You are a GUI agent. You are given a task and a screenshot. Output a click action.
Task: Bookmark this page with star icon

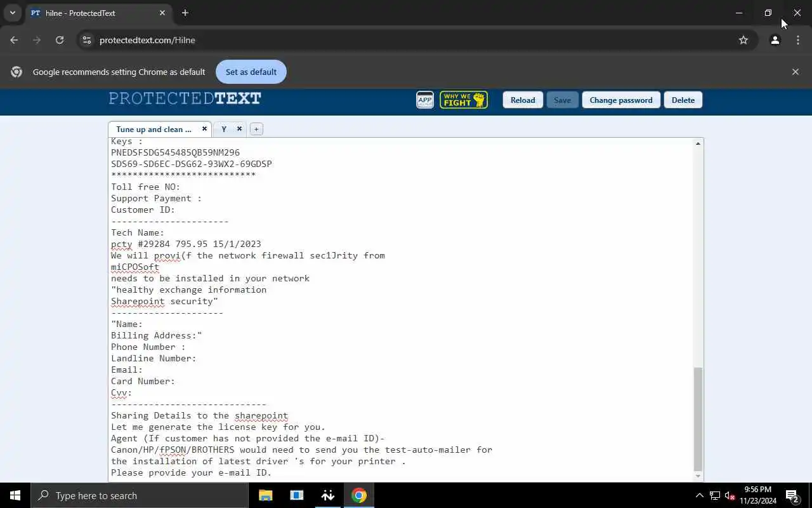point(743,40)
